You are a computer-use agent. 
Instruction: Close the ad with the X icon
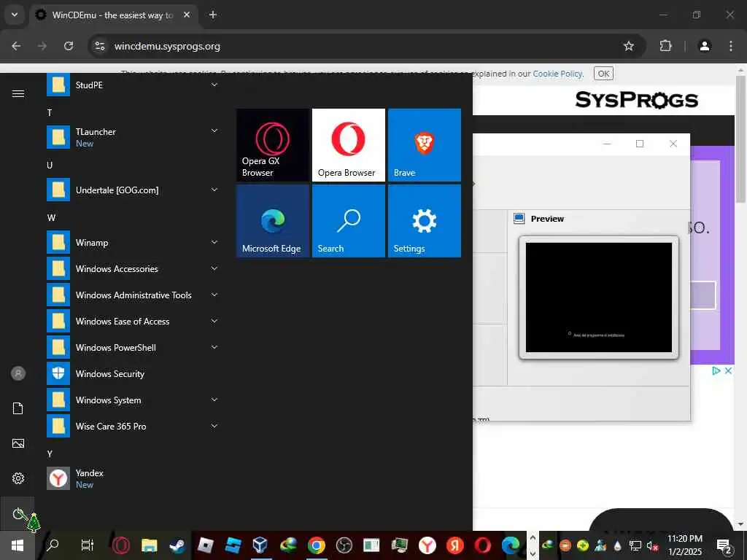(x=728, y=370)
